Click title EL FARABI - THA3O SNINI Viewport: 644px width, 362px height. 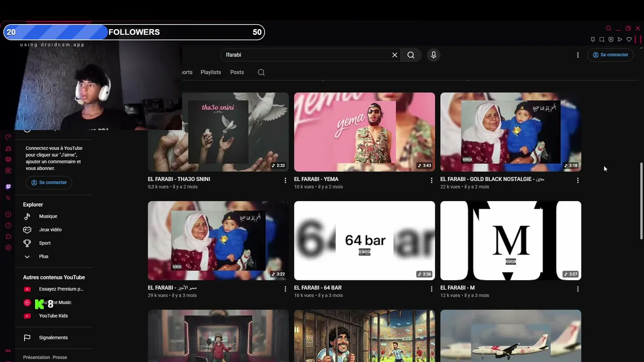[x=179, y=179]
